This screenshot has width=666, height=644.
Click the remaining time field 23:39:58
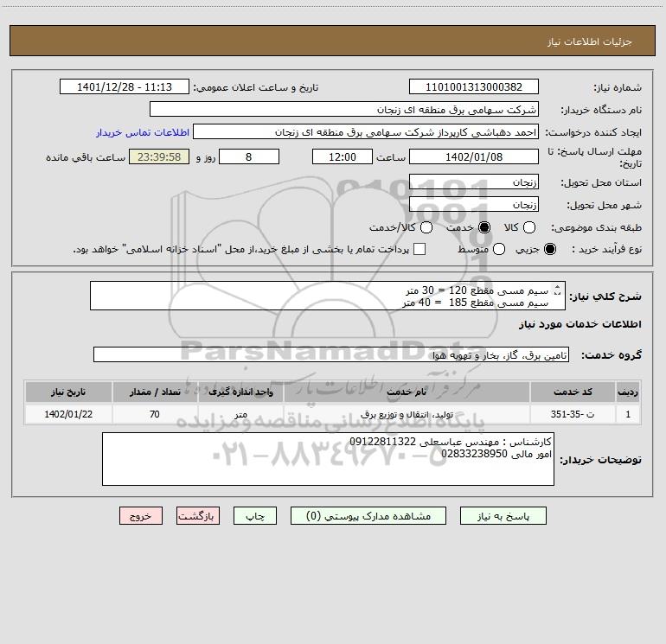point(159,156)
